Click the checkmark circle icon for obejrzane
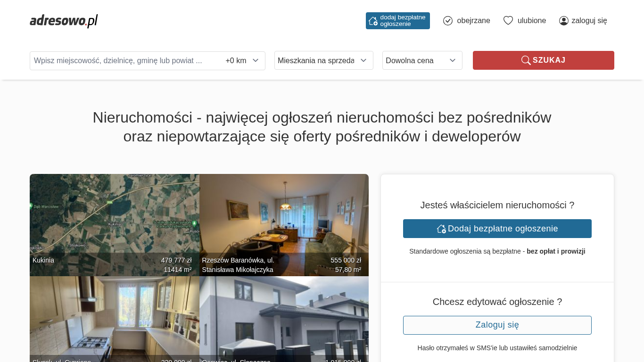Viewport: 644px width, 362px height. point(448,21)
